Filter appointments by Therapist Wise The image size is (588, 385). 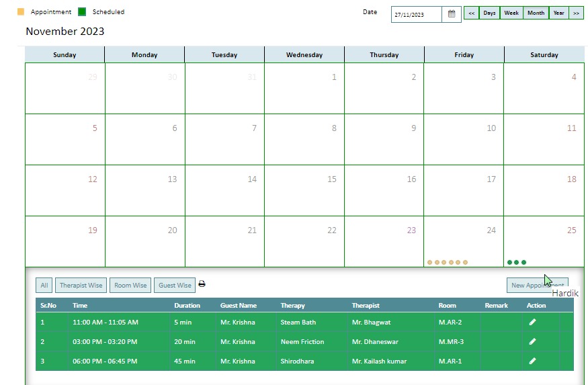(81, 286)
